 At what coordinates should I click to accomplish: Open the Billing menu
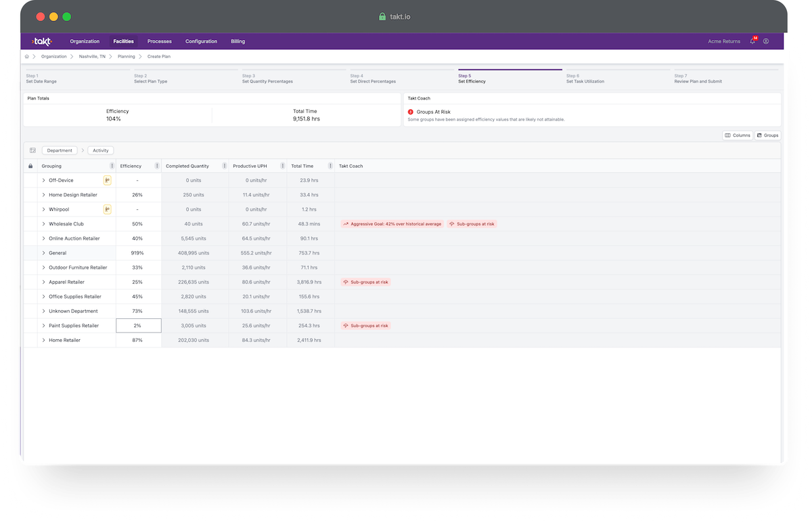pos(238,41)
